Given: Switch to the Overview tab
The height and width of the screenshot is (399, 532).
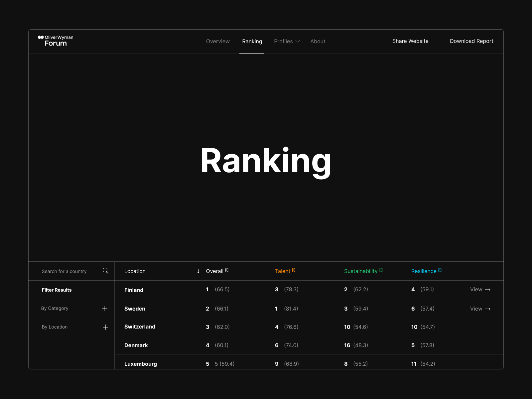Looking at the screenshot, I should coord(218,41).
